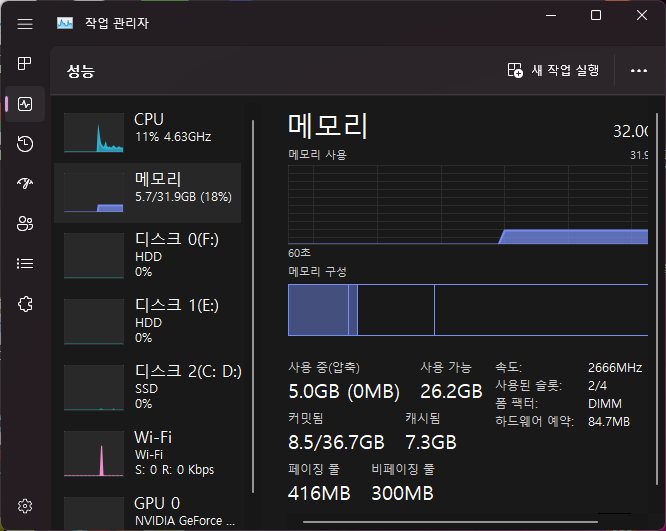
Task: Select the Wi-Fi performance item
Action: click(x=147, y=453)
